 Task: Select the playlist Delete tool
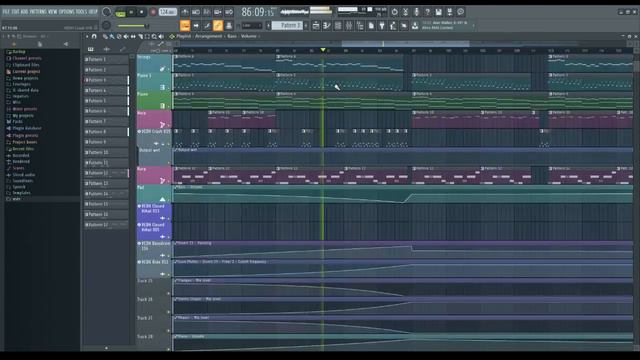119,37
